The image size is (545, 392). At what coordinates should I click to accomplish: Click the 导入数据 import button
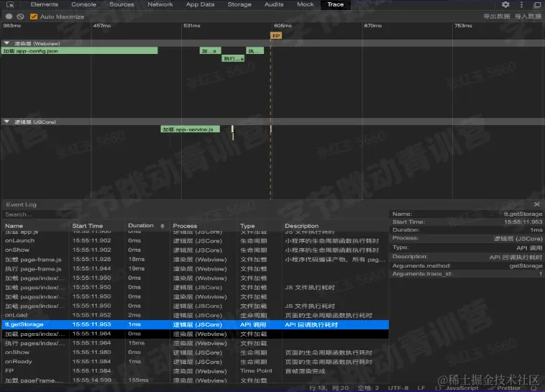(x=528, y=17)
